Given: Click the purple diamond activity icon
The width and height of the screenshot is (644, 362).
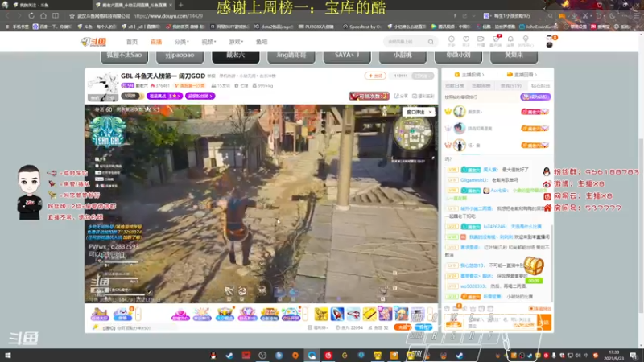Looking at the screenshot, I should coord(247,315).
